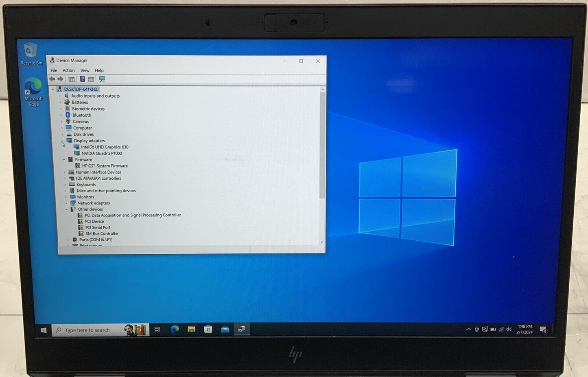Select the SM Bus Controller entry
588x377 pixels.
[x=102, y=233]
